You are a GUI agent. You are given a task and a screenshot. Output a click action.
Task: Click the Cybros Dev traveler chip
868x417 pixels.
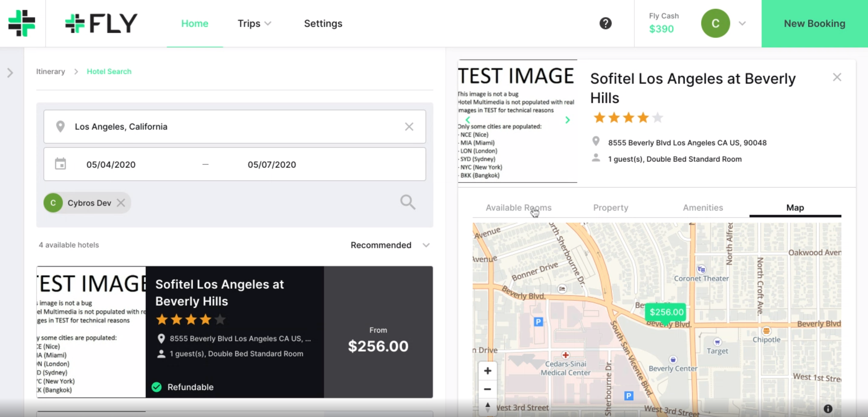[x=87, y=203]
